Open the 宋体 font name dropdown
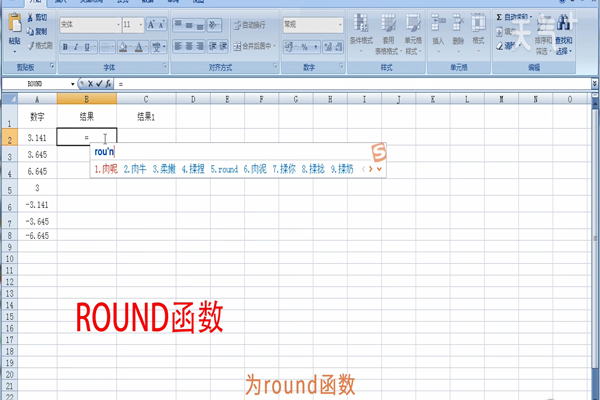The width and height of the screenshot is (600, 400). (118, 25)
